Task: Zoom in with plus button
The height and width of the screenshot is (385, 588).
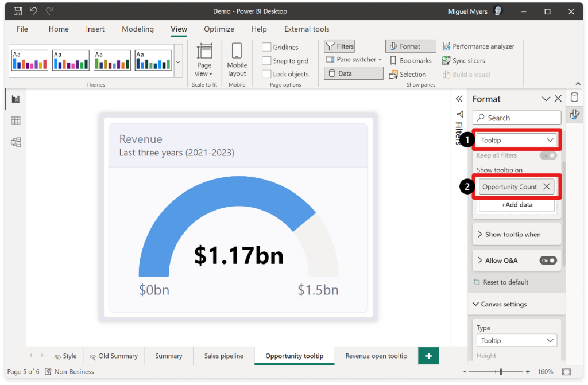Action: click(x=528, y=371)
